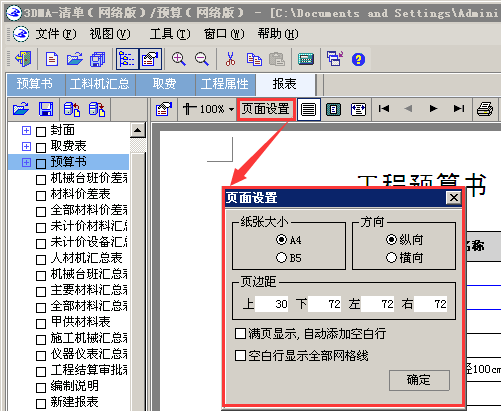Screen dimensions: 501x411
Task: Expand the 封面 tree node
Action: coord(26,130)
